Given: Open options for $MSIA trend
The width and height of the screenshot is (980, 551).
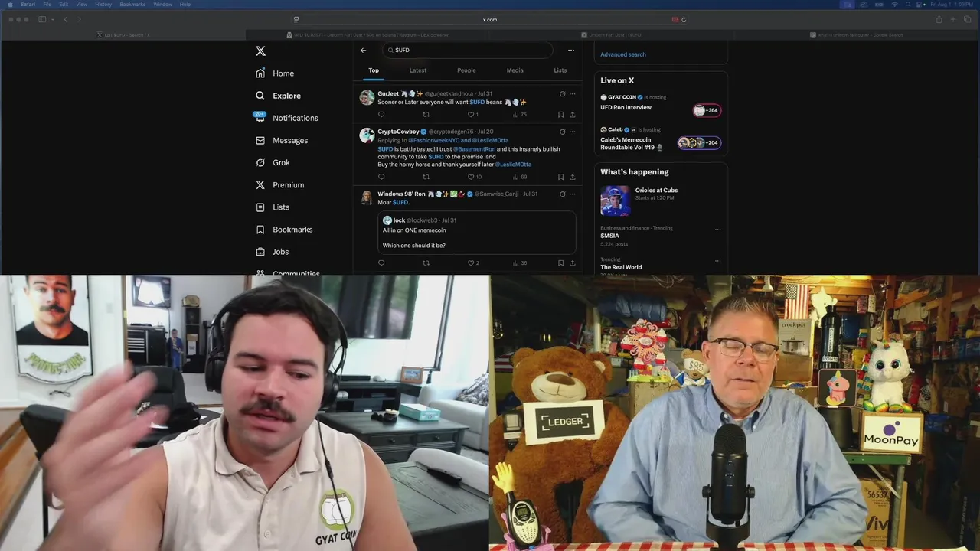Looking at the screenshot, I should pyautogui.click(x=717, y=229).
